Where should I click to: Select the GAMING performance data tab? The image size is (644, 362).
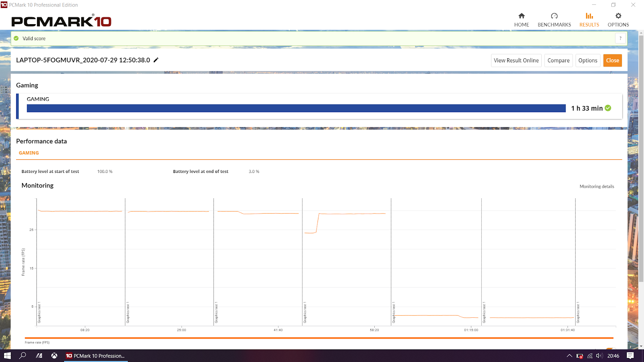point(29,153)
